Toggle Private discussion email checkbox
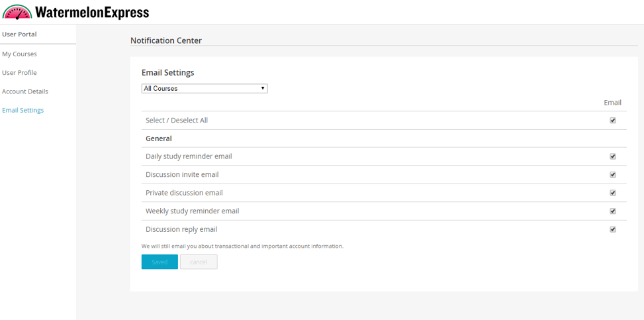Viewport: 644px width, 320px height. pyautogui.click(x=613, y=193)
